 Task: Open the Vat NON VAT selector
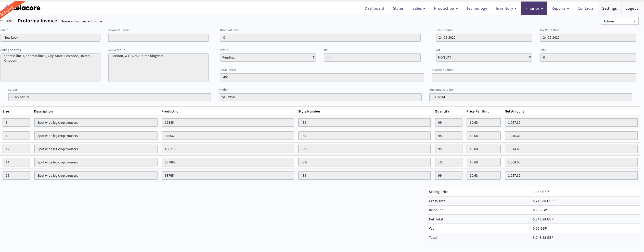pos(484,58)
